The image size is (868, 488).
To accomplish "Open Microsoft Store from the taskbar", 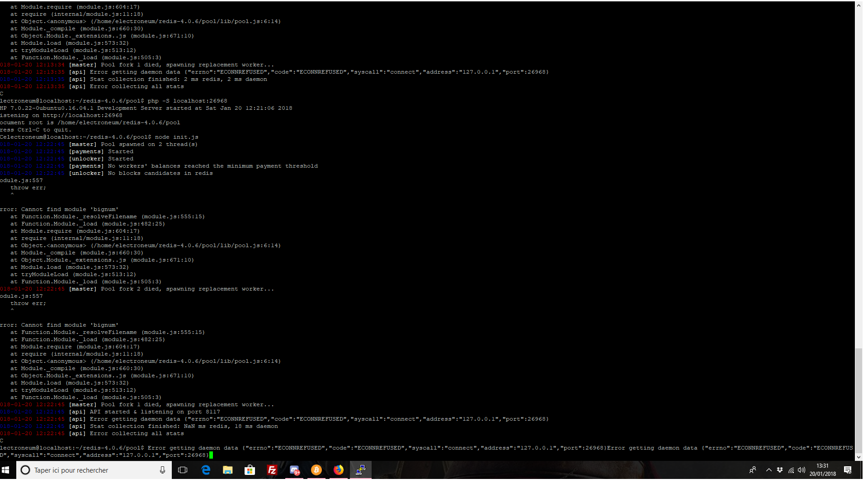I will coord(250,470).
